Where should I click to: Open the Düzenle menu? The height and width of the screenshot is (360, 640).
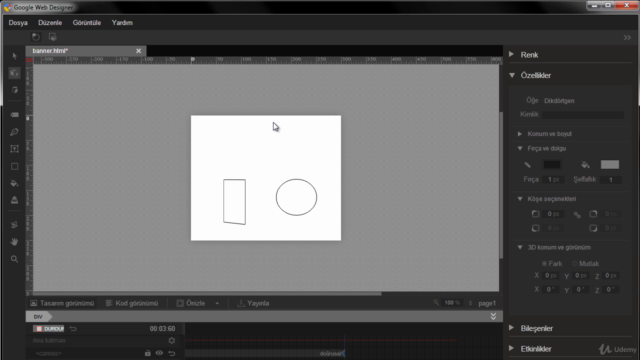click(50, 23)
